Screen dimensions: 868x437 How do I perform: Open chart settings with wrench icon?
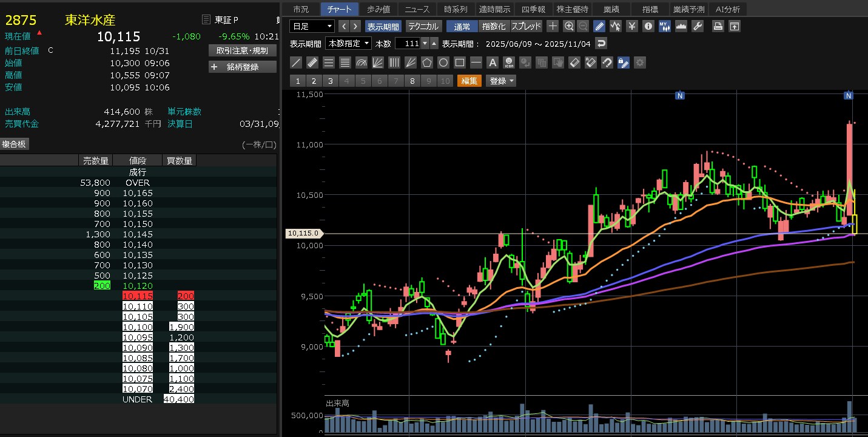click(698, 26)
